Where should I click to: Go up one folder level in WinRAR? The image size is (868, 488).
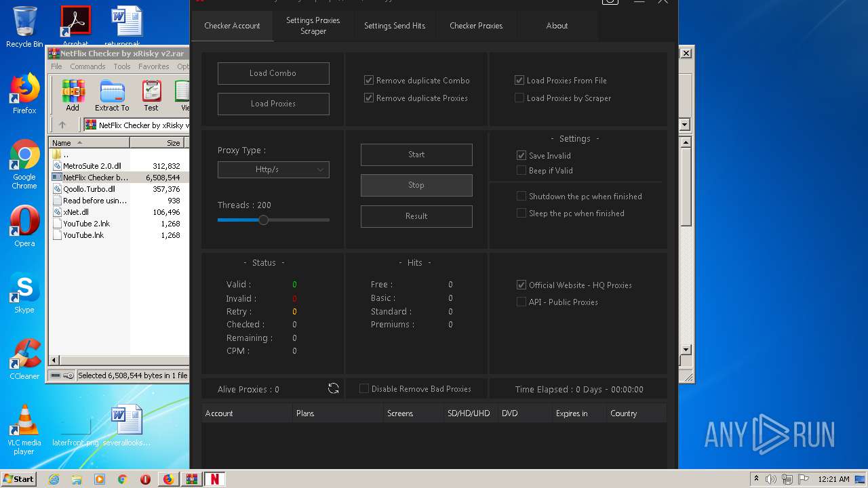click(62, 125)
